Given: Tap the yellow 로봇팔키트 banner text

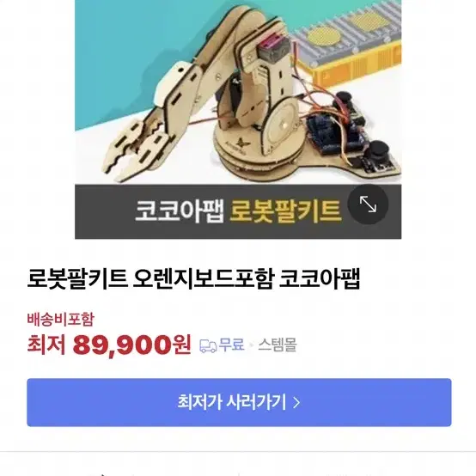Looking at the screenshot, I should (x=284, y=211).
